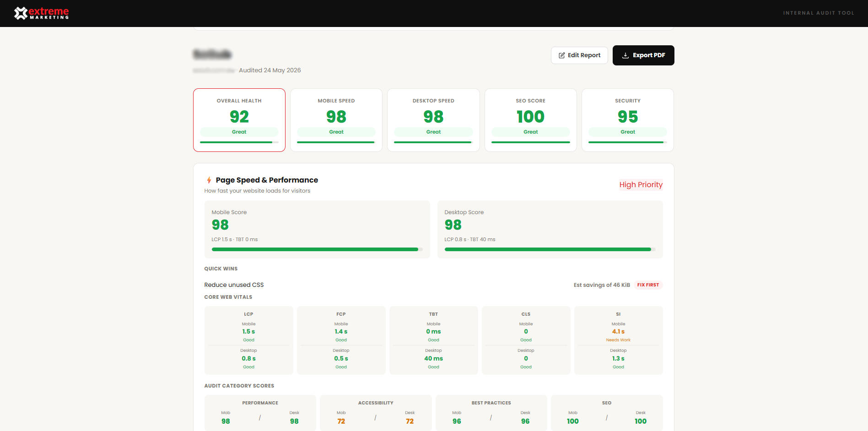Click the Mobile Score 98 panel
This screenshot has height=431, width=868.
tap(317, 229)
